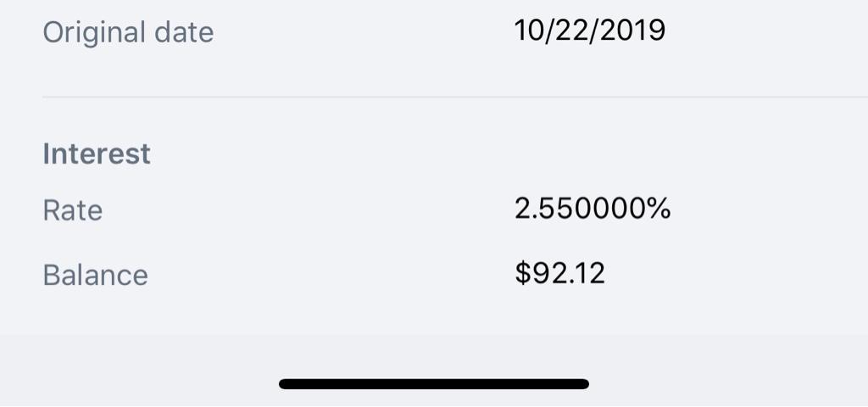868x407 pixels.
Task: Tap the Interest section heading
Action: (x=97, y=153)
